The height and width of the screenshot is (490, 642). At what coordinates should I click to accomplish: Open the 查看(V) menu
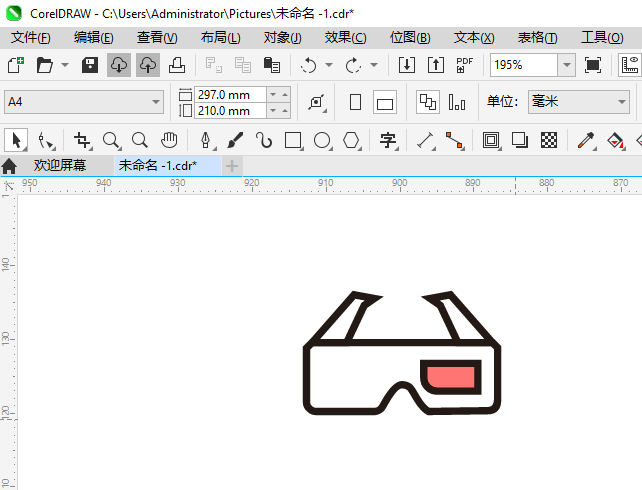coord(157,38)
